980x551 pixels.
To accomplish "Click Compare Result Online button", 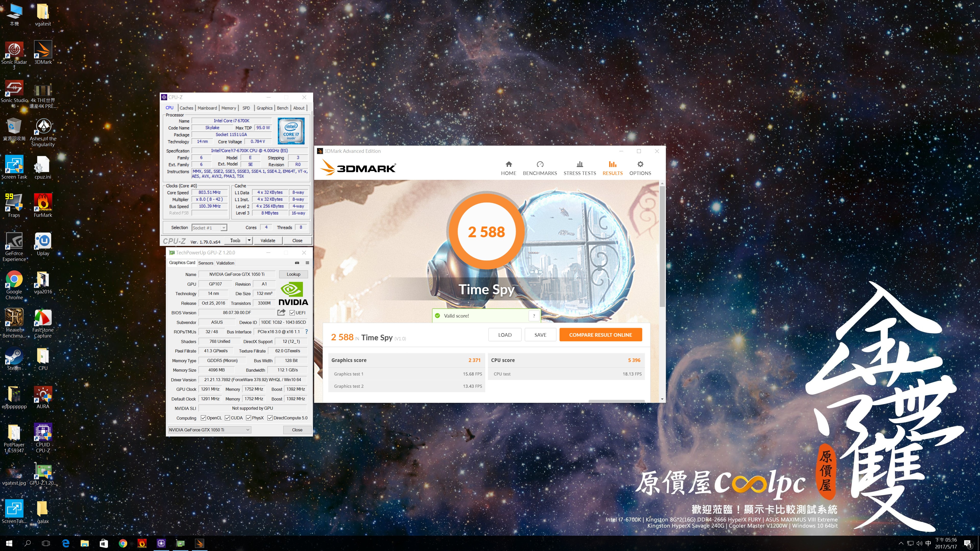I will (x=600, y=335).
